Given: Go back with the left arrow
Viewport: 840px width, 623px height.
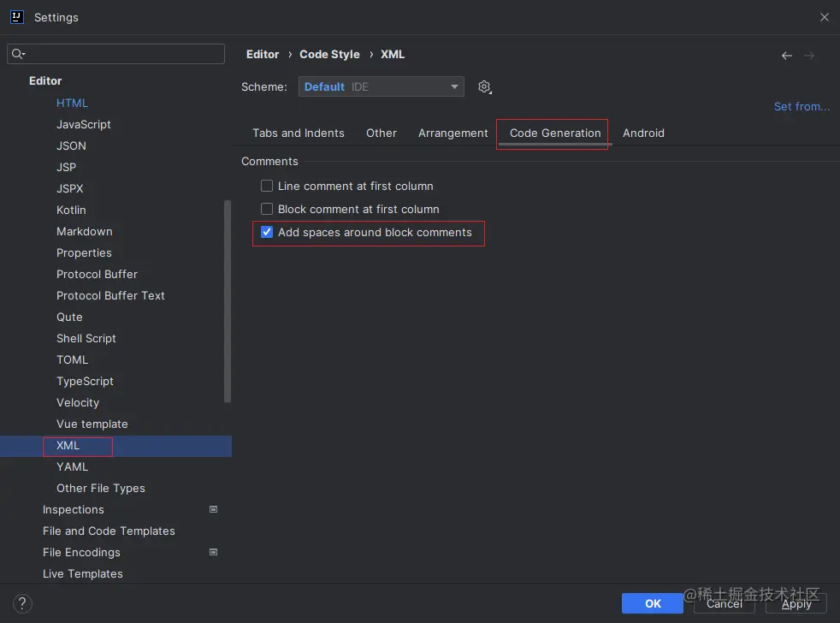Looking at the screenshot, I should (786, 56).
